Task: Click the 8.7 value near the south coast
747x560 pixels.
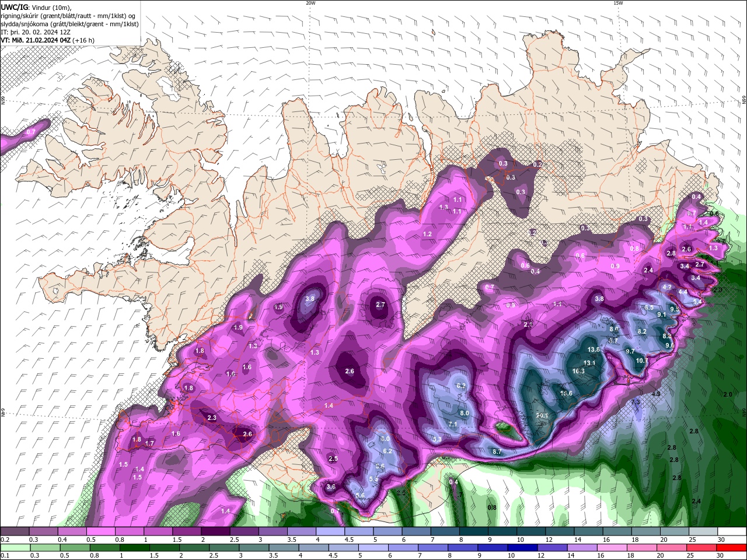Action: (x=497, y=452)
